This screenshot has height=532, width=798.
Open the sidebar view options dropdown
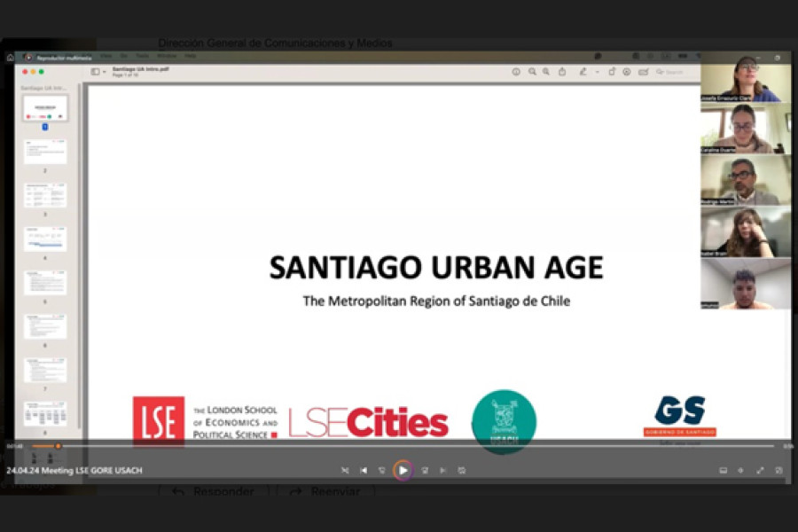(105, 72)
